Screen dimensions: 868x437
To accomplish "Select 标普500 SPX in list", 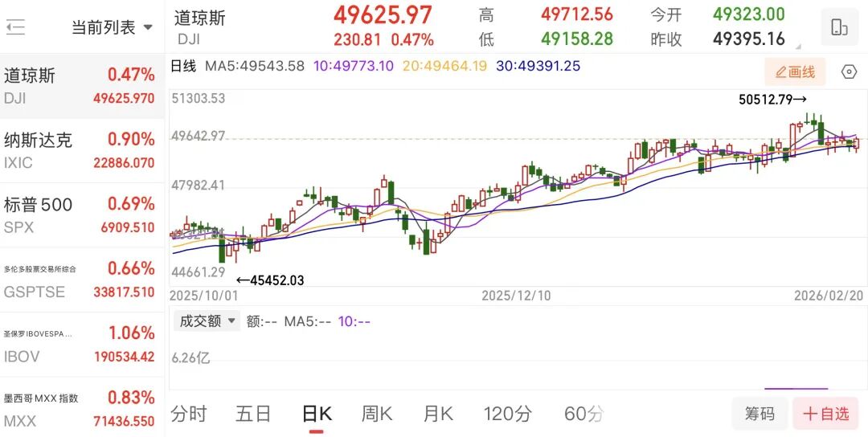I will (x=80, y=215).
